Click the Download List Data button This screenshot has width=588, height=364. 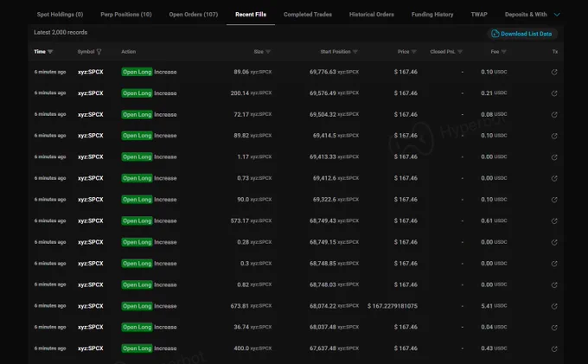click(x=522, y=34)
